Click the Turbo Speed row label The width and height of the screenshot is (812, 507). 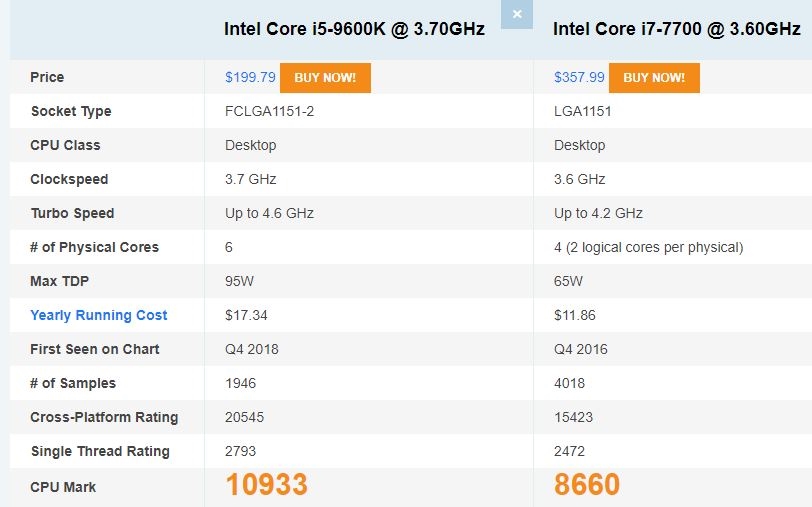[72, 213]
